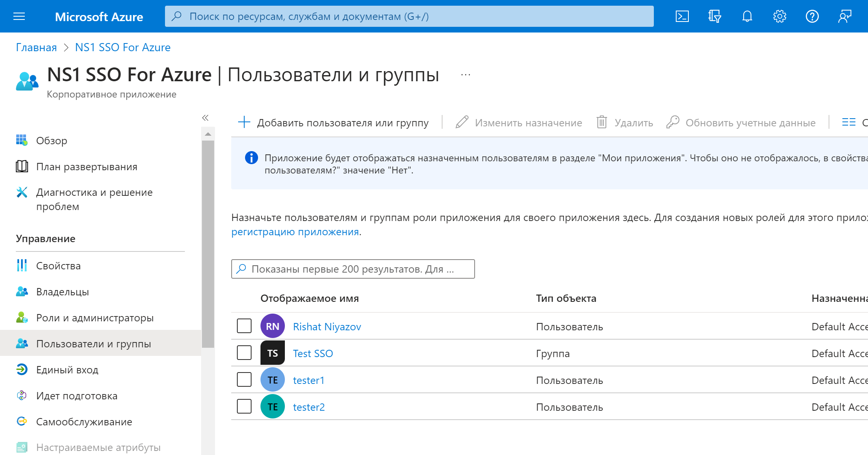The image size is (868, 455).
Task: Open portal settings gear
Action: pos(779,16)
